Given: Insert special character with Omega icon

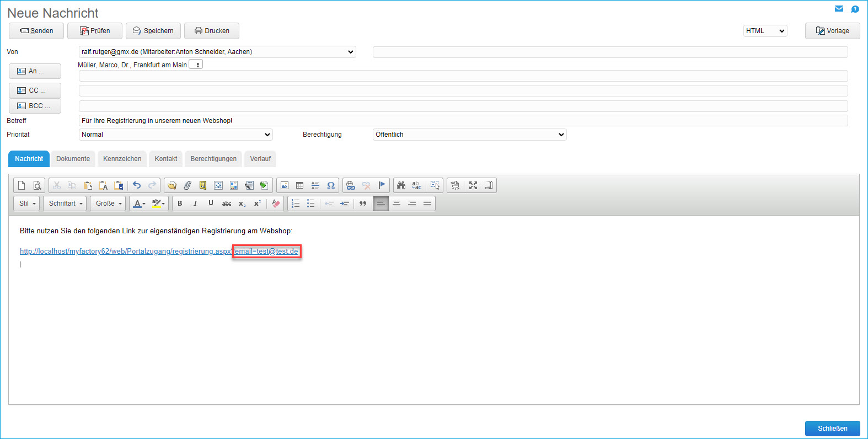Looking at the screenshot, I should click(x=331, y=185).
